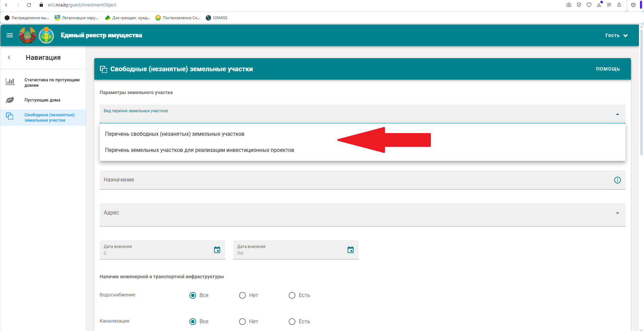
Task: Click the state property committee emblem
Action: [46, 35]
